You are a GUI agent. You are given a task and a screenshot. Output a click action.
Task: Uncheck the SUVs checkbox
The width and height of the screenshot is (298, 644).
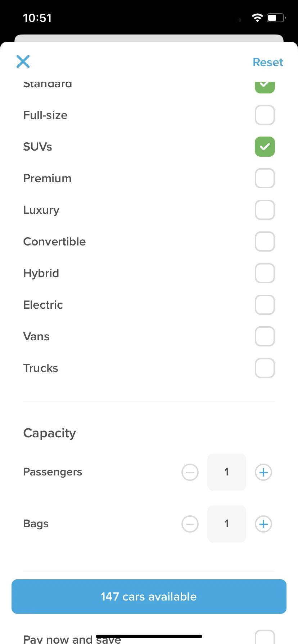tap(265, 147)
